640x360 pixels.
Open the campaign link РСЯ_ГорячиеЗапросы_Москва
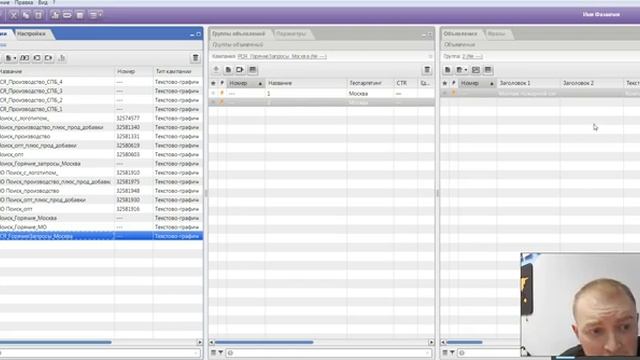tap(282, 56)
